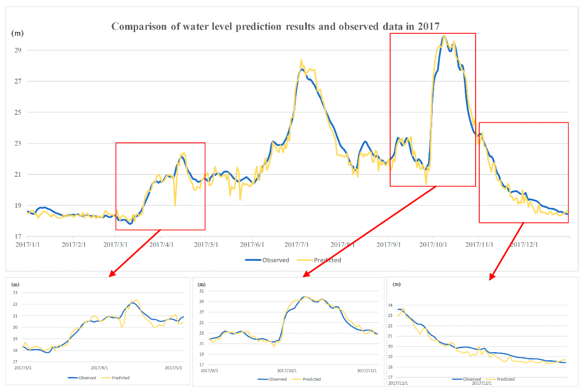Click the Observed legend entry in main chart
This screenshot has height=392, width=584.
pyautogui.click(x=275, y=260)
